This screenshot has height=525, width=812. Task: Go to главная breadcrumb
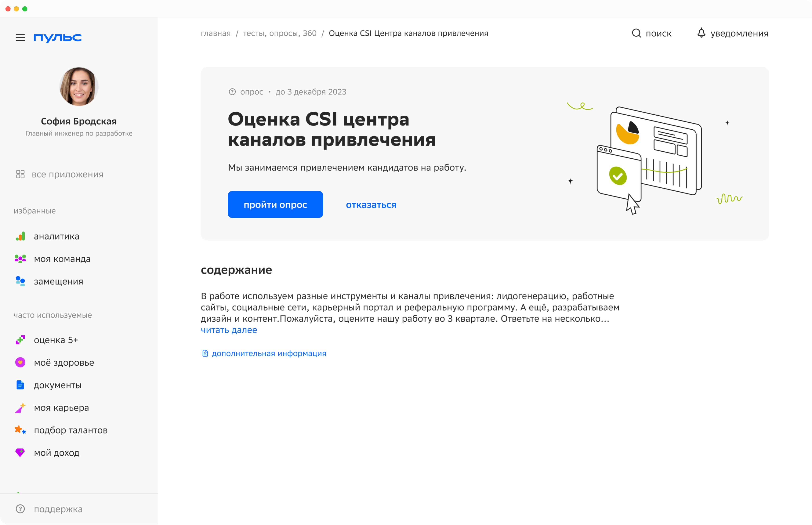(x=215, y=33)
